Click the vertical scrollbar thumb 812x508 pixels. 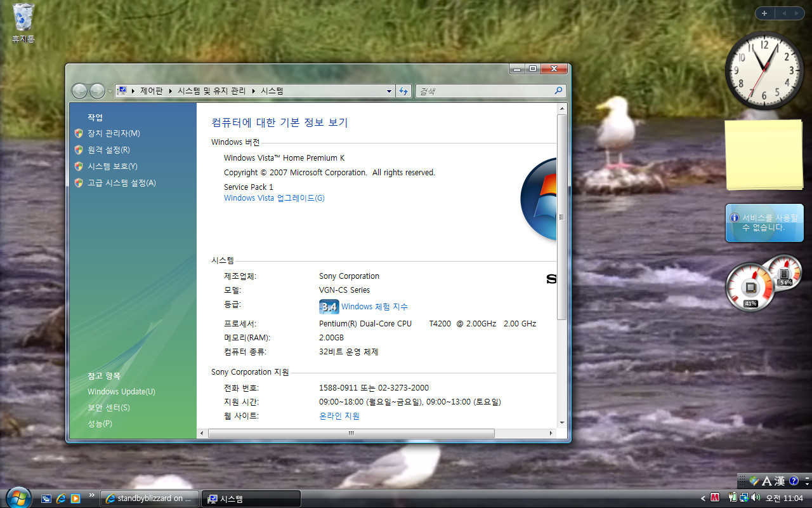561,217
